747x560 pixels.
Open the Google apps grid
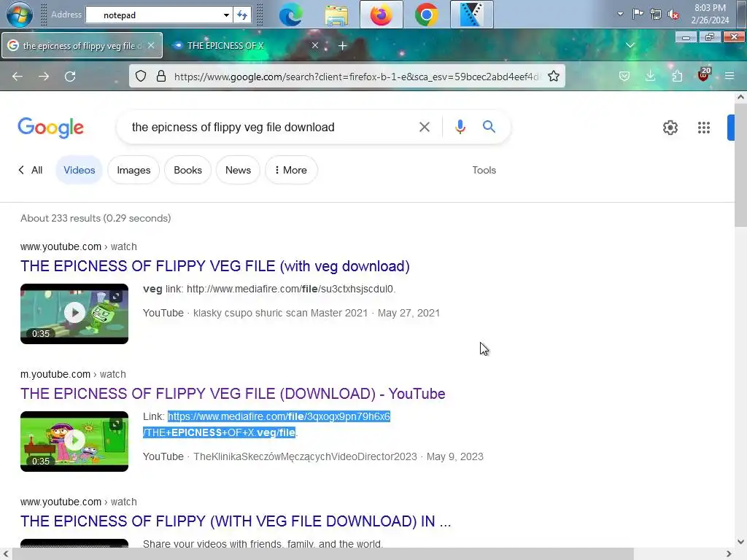coord(704,128)
